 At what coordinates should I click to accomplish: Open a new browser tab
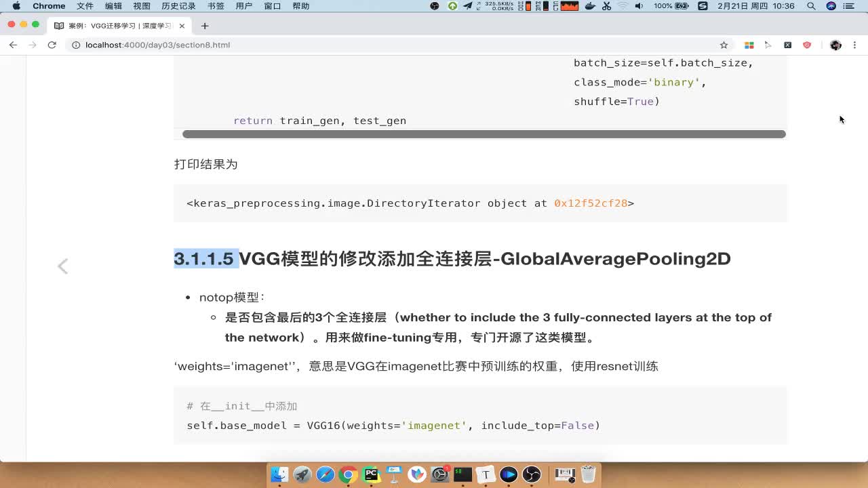[205, 26]
